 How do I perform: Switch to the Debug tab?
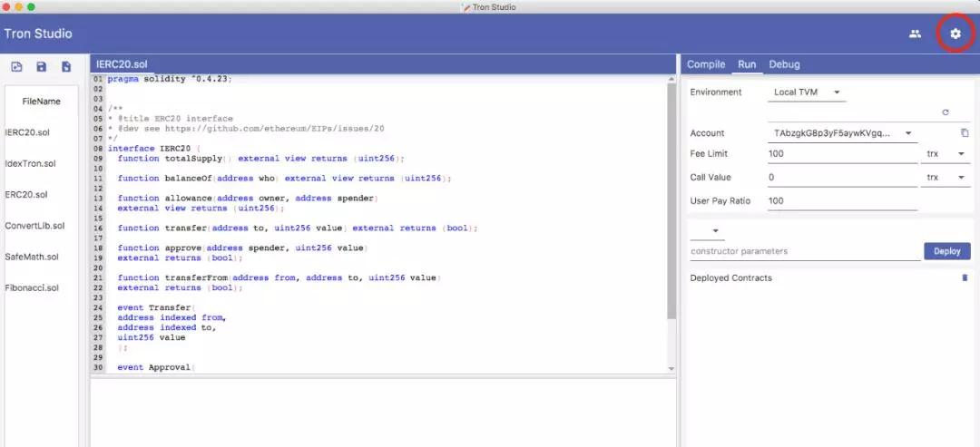click(x=784, y=64)
